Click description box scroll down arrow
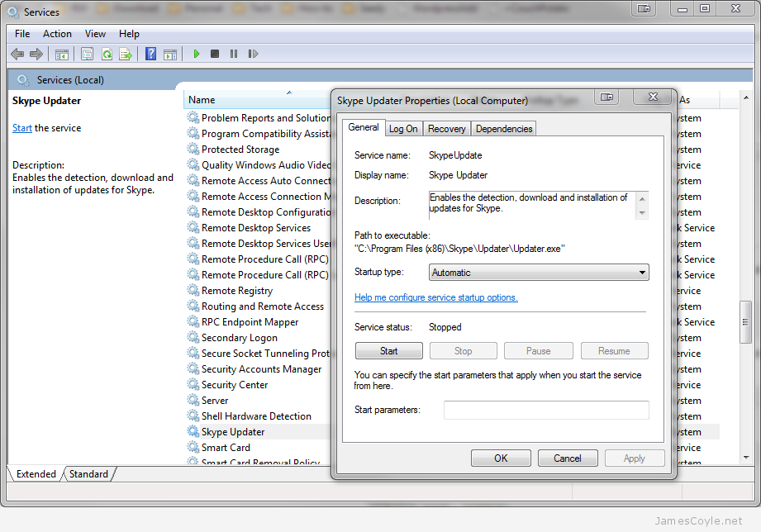The height and width of the screenshot is (532, 761). tap(642, 213)
